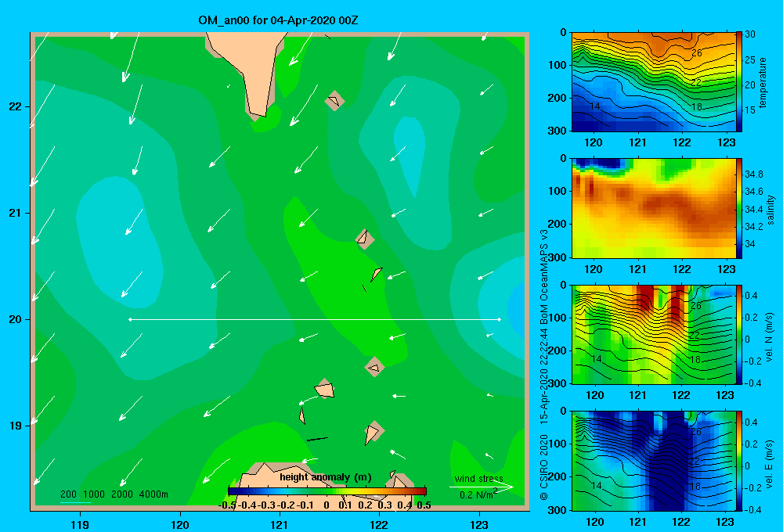This screenshot has height=532, width=783.
Task: Click depth "300" on the salinity panel axis
Action: click(x=557, y=257)
